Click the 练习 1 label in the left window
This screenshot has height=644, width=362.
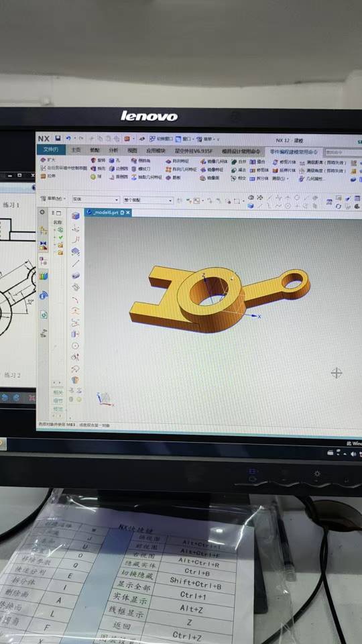[x=11, y=205]
